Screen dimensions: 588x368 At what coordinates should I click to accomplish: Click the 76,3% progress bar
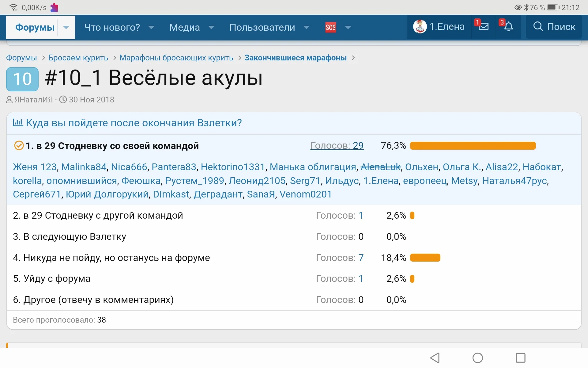pos(473,146)
